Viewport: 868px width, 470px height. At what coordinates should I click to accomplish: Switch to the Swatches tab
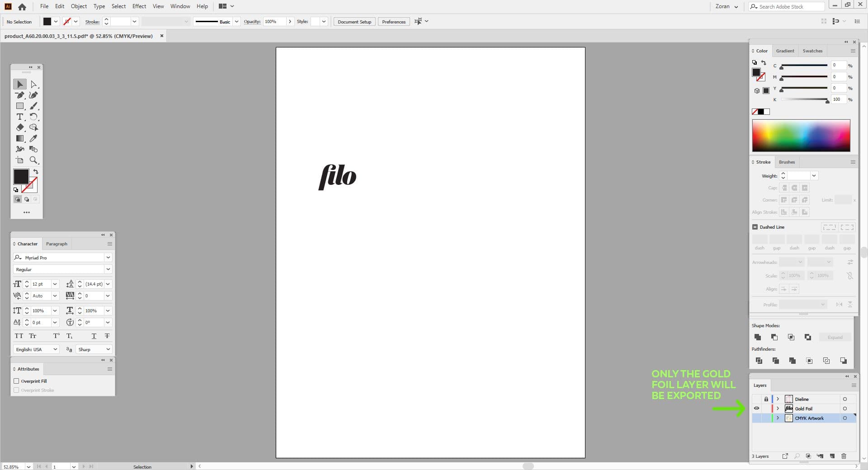click(812, 51)
